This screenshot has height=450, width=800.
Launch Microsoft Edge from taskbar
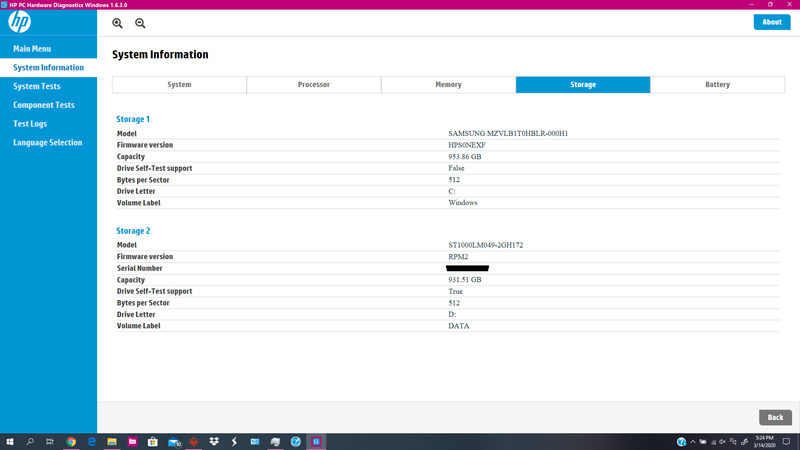click(x=92, y=442)
